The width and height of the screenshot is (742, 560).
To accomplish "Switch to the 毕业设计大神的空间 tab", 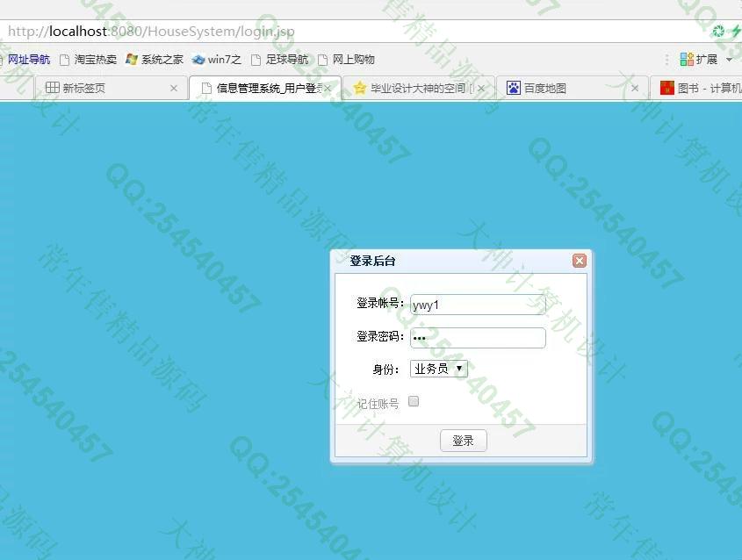I will 419,88.
